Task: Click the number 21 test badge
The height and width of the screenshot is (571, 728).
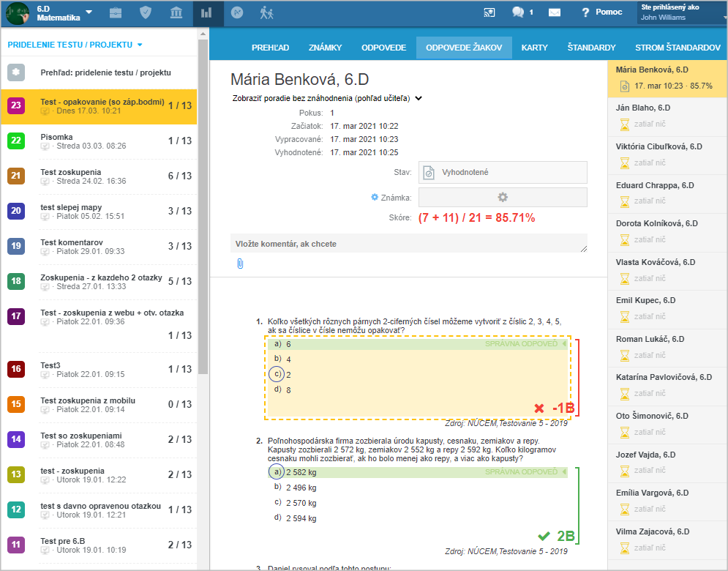Action: tap(16, 176)
